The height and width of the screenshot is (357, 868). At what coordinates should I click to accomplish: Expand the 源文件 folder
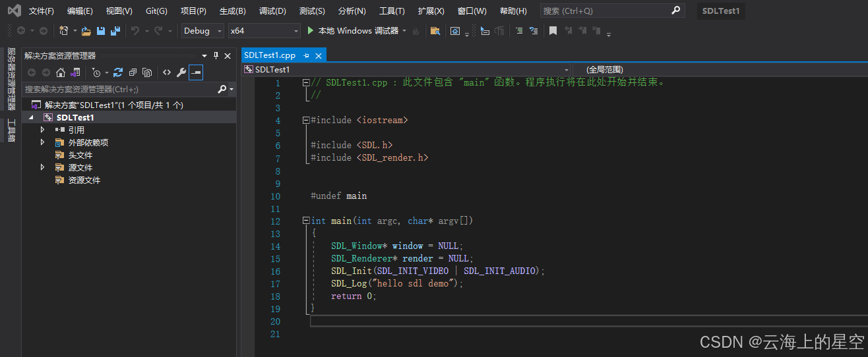pyautogui.click(x=42, y=167)
